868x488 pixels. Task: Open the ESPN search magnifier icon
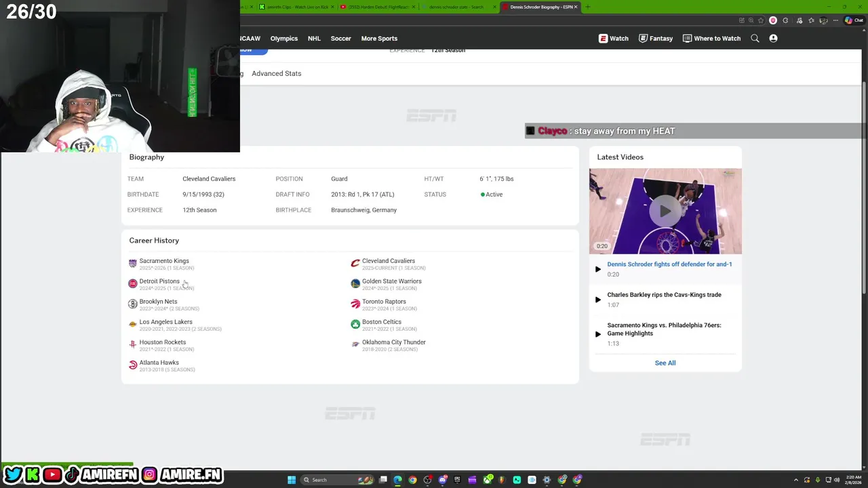tap(755, 39)
